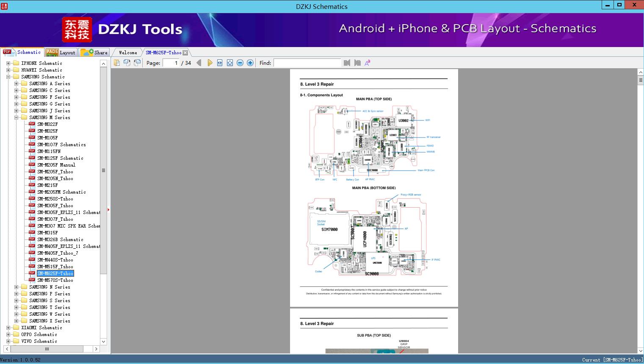Click the Find text input field
Screen dimensions: 644x364
click(307, 63)
